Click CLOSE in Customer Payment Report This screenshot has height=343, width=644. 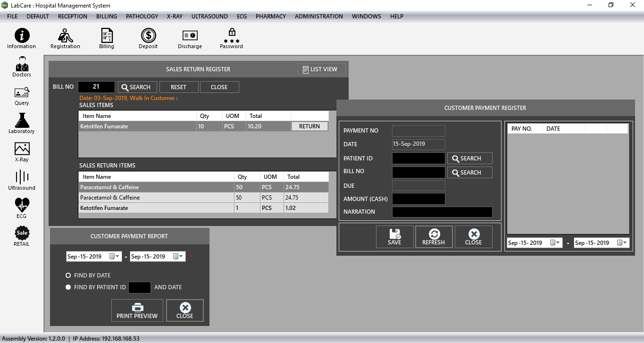pos(185,310)
